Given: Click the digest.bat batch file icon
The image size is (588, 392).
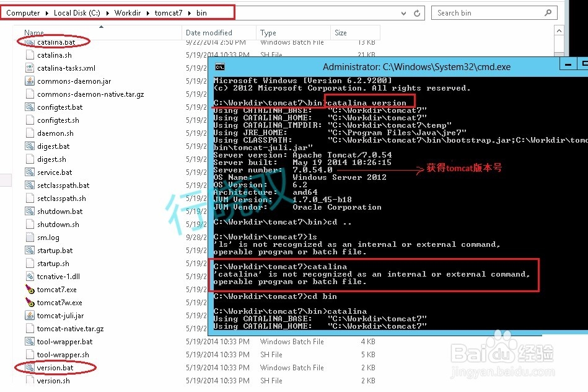Looking at the screenshot, I should click(30, 146).
